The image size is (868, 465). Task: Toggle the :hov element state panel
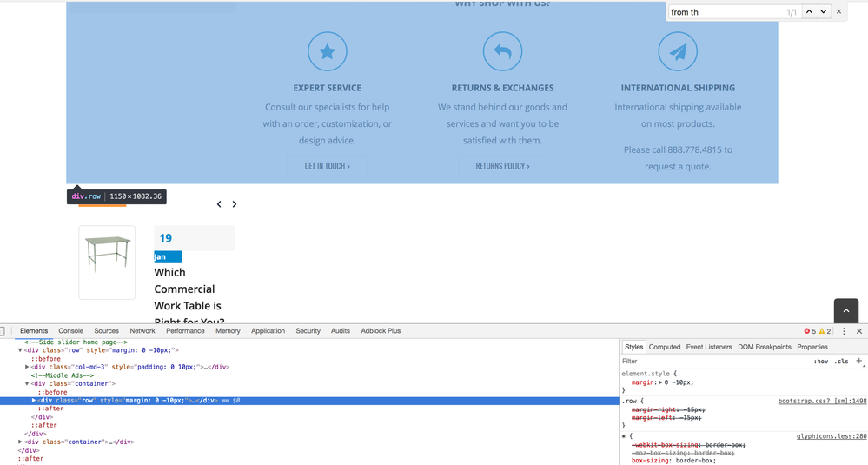tap(820, 362)
